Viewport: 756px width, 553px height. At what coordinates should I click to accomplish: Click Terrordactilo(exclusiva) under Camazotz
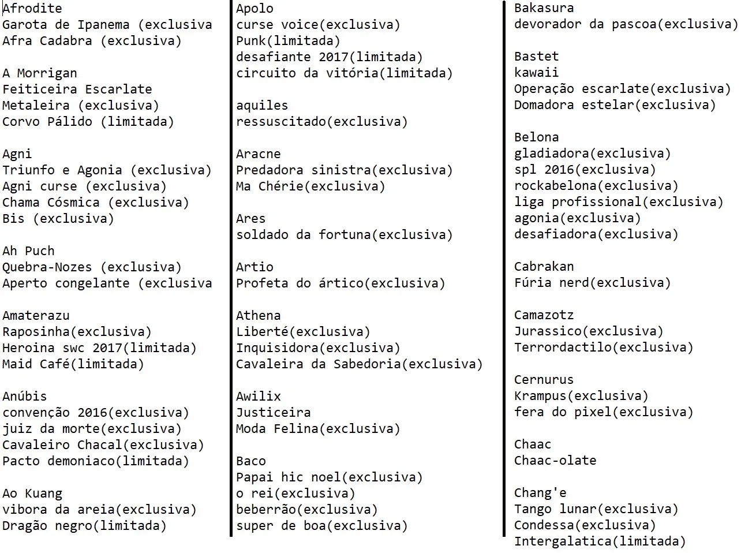click(x=604, y=348)
